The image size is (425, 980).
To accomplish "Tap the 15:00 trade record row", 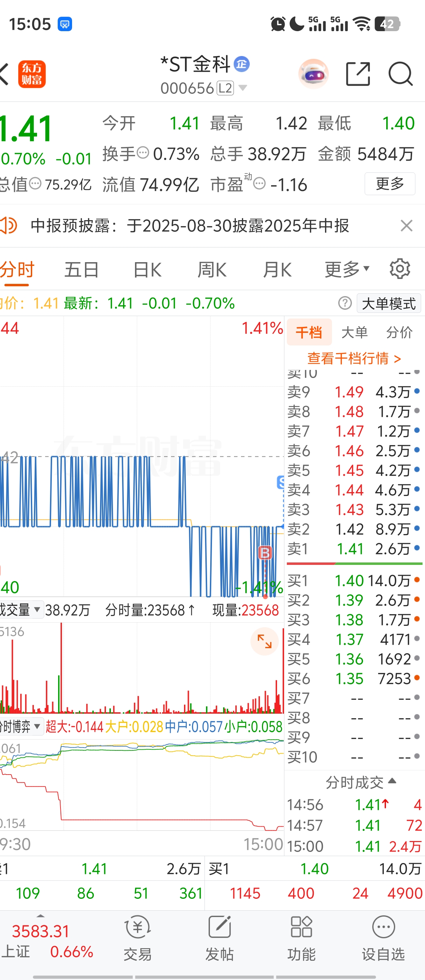I will coord(354,846).
